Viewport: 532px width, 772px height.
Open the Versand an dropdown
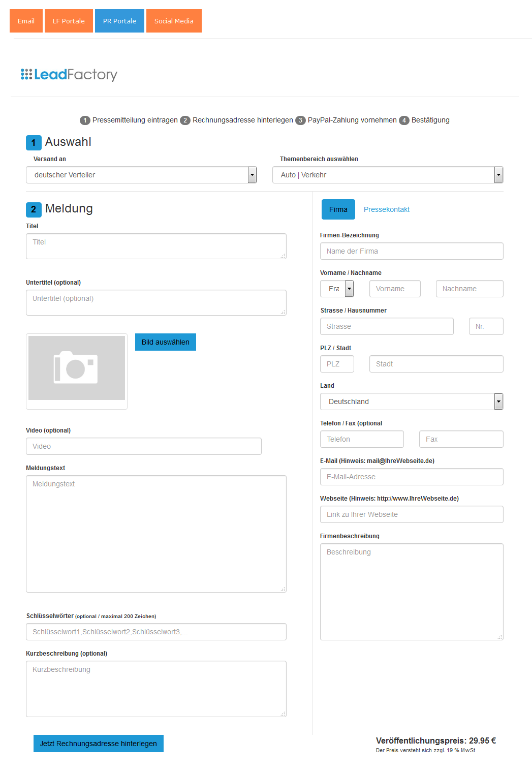(x=141, y=175)
